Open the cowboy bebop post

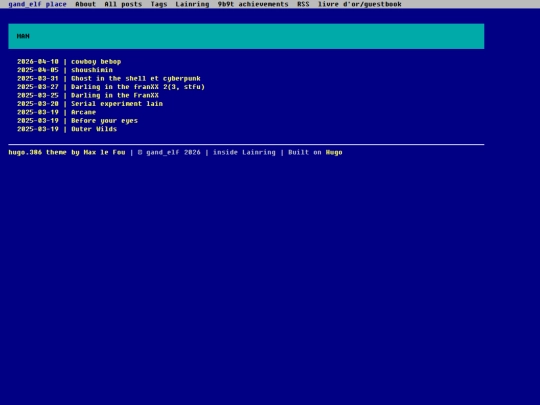[96, 62]
